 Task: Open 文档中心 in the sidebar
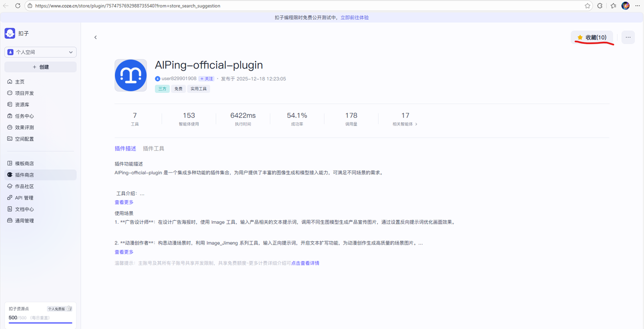coord(40,209)
